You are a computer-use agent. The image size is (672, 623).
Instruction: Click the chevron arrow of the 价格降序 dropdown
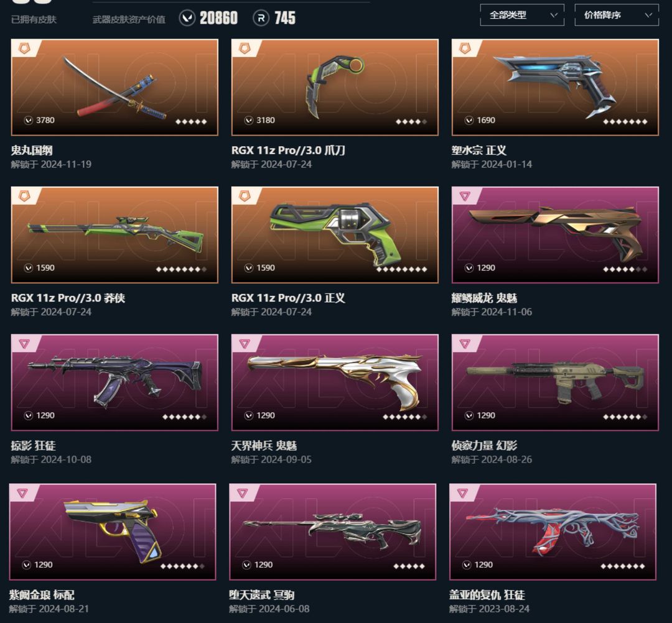648,15
